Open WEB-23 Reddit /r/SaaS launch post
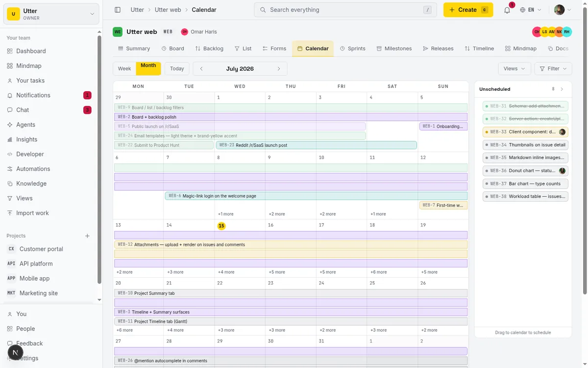588x368 pixels. pyautogui.click(x=317, y=145)
